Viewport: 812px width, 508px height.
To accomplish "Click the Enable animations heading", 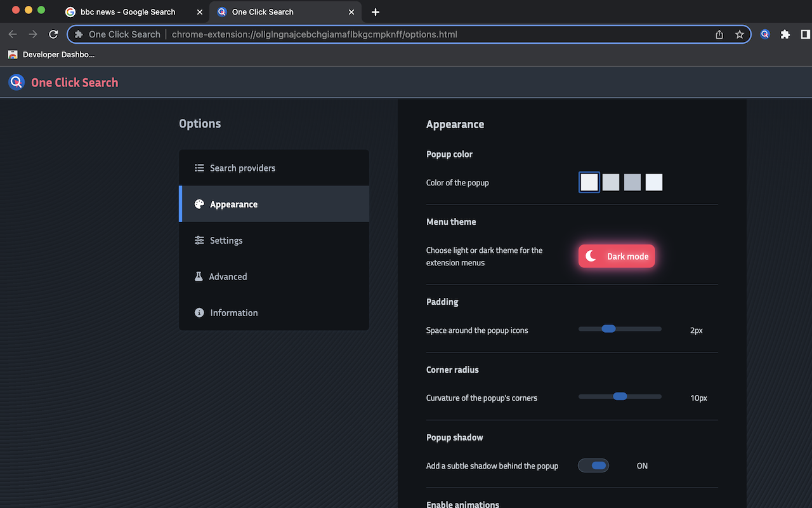I will point(462,504).
